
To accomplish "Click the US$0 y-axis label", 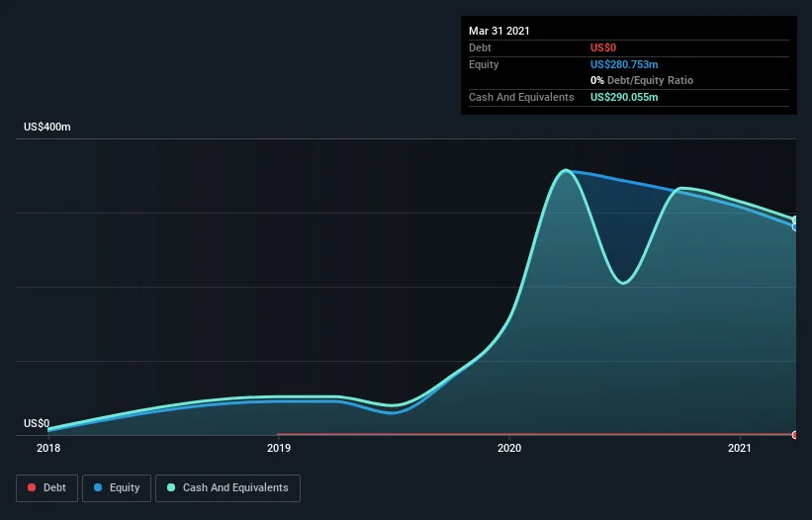I will [37, 423].
